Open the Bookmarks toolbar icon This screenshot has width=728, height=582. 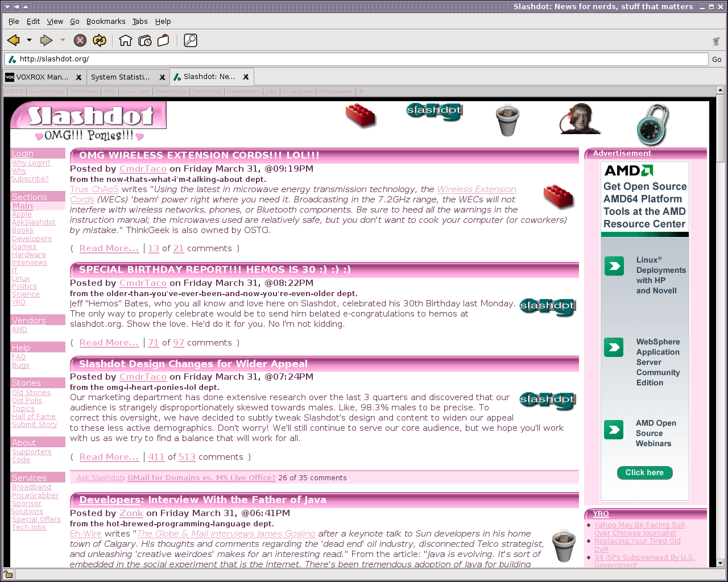163,40
